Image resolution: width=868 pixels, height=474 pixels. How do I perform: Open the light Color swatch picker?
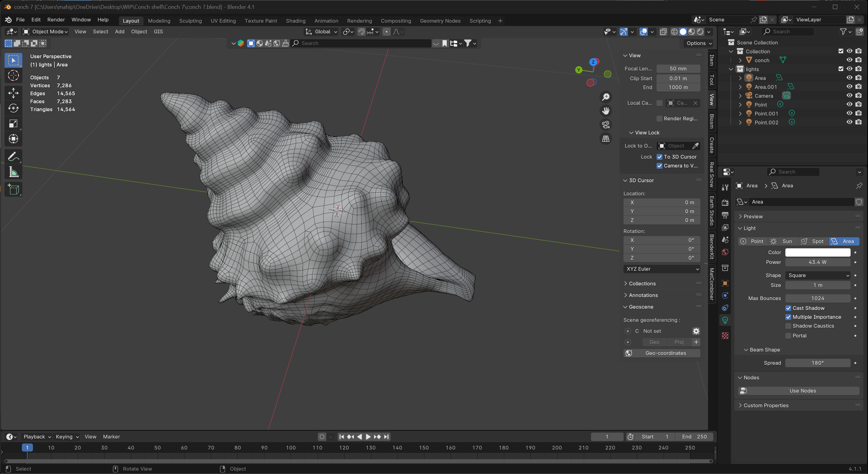(x=818, y=252)
